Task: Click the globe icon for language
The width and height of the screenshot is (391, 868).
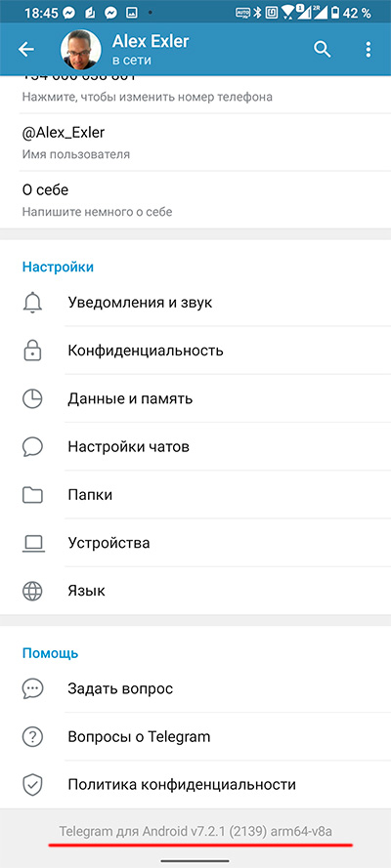Action: click(32, 591)
